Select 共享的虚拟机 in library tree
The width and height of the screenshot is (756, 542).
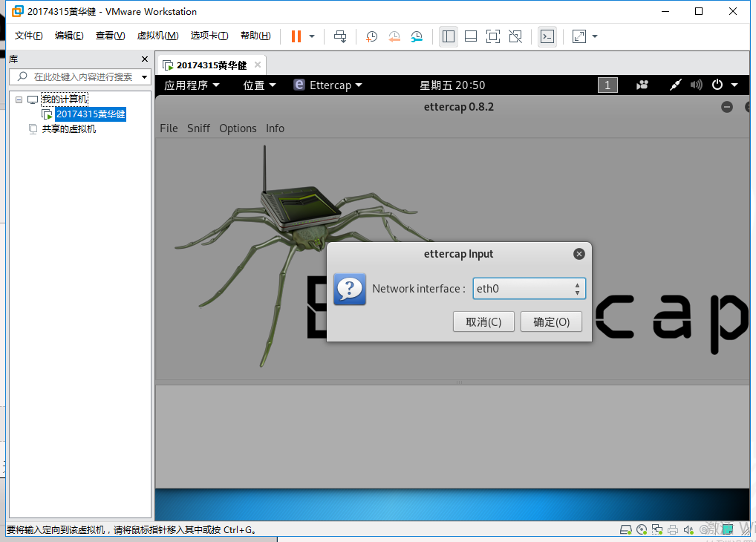coord(68,128)
